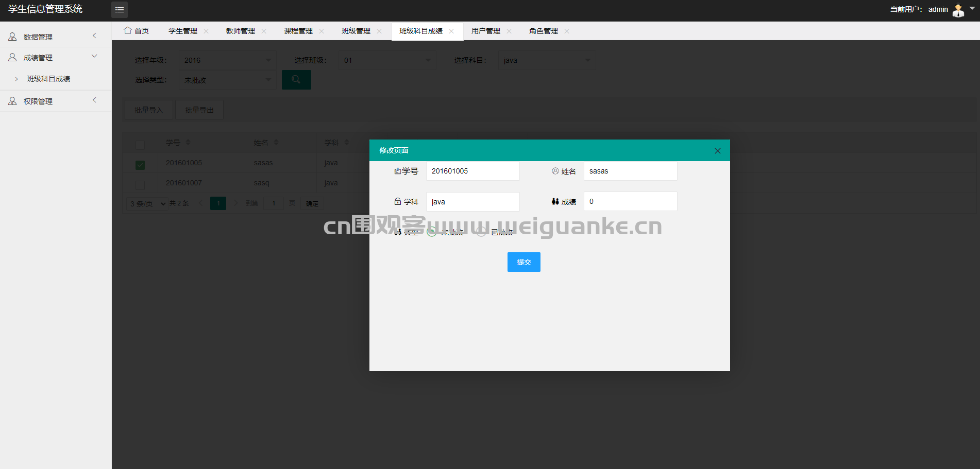Open the 选择年级 dropdown showing 2016
Image resolution: width=980 pixels, height=469 pixels.
pyautogui.click(x=228, y=60)
